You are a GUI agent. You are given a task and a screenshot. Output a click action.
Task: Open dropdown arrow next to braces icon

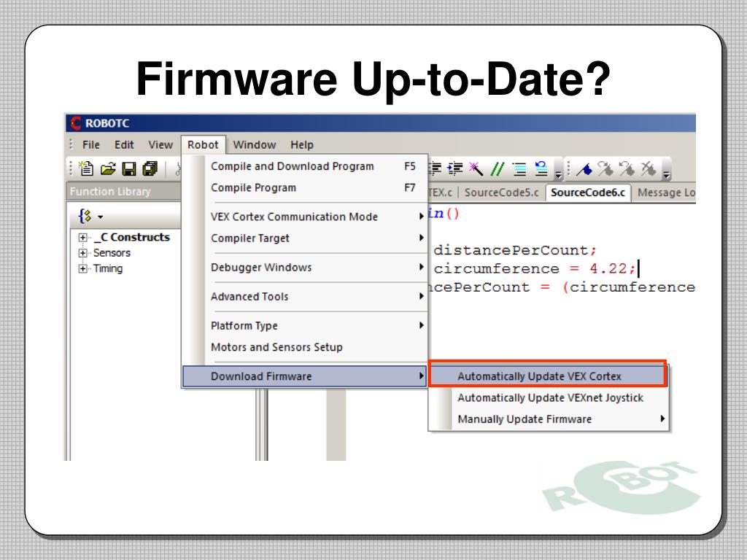point(100,217)
